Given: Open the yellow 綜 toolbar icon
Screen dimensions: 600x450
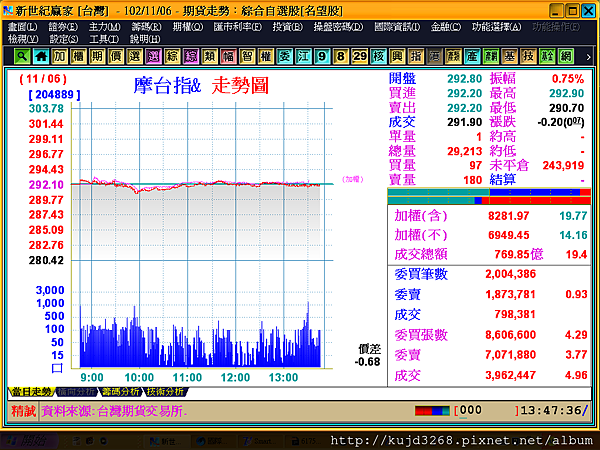Looking at the screenshot, I should tap(172, 57).
